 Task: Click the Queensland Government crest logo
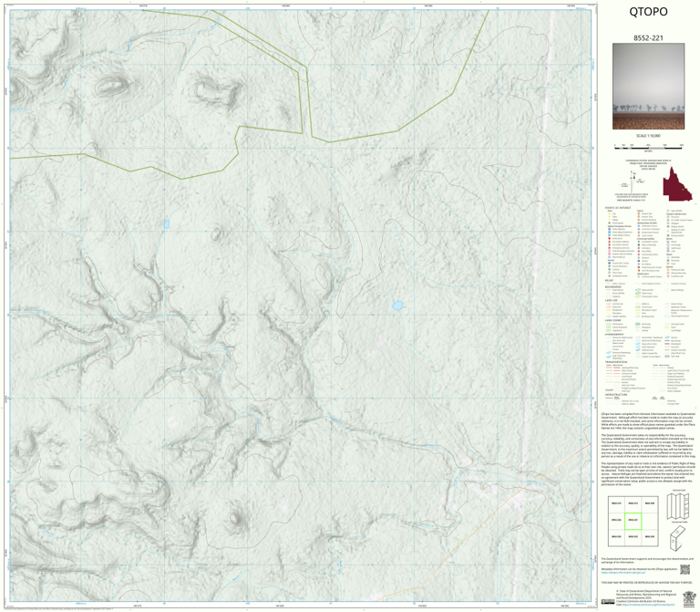coord(689,597)
